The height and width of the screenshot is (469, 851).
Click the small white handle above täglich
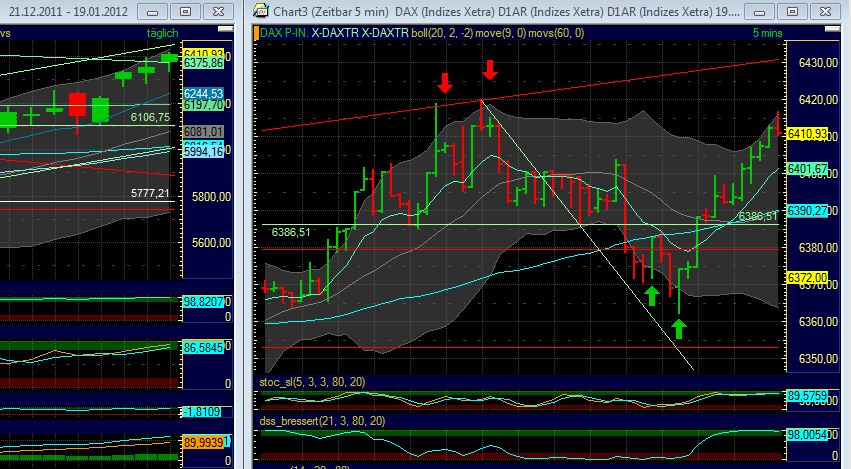point(225,28)
